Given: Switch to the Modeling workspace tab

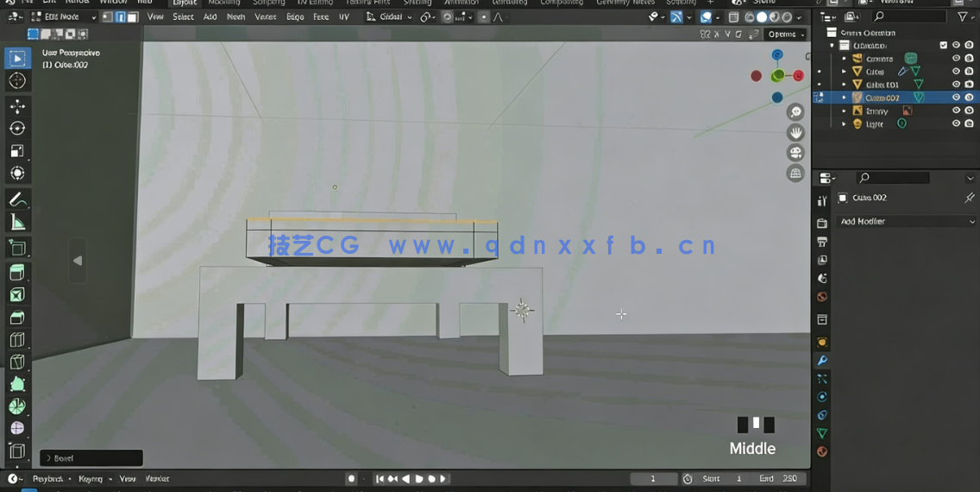Looking at the screenshot, I should (x=224, y=3).
